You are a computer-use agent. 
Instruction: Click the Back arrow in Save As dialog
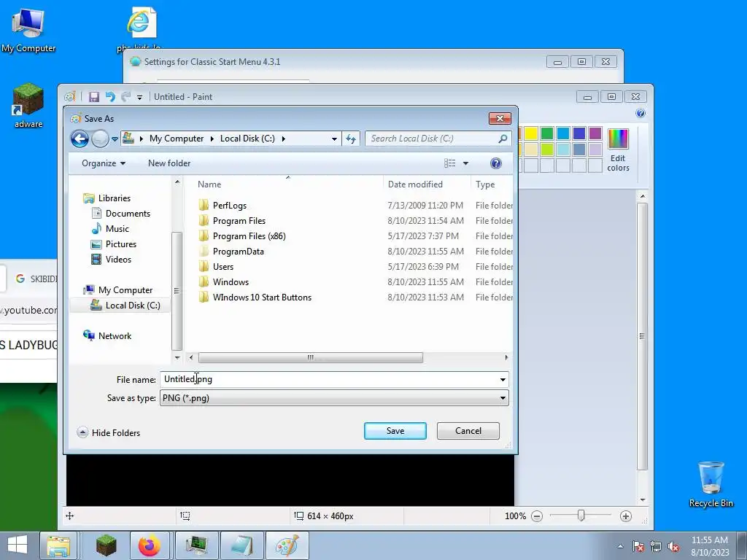[x=80, y=139]
